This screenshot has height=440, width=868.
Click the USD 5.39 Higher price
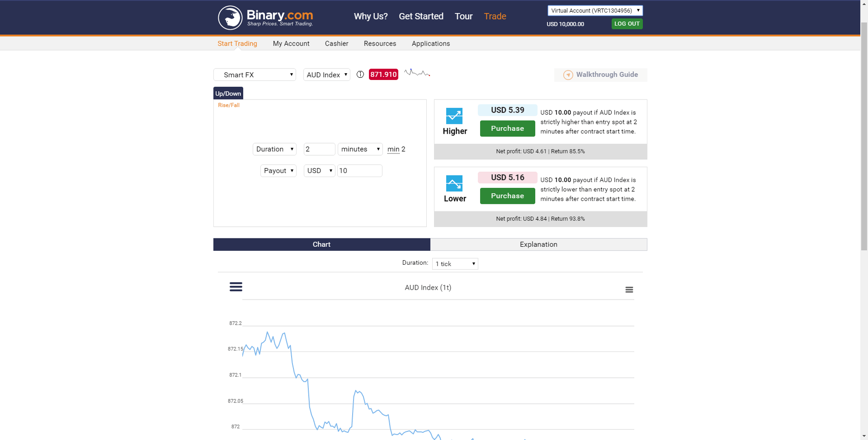(508, 110)
